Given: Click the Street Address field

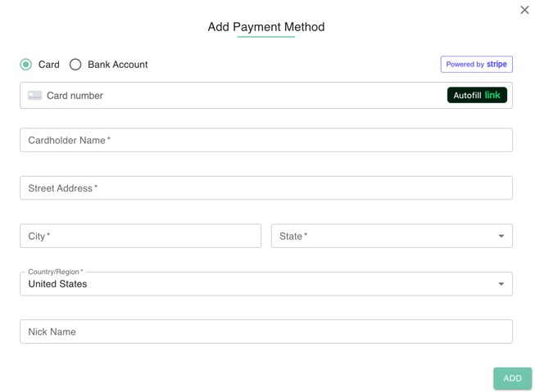Looking at the screenshot, I should point(266,188).
